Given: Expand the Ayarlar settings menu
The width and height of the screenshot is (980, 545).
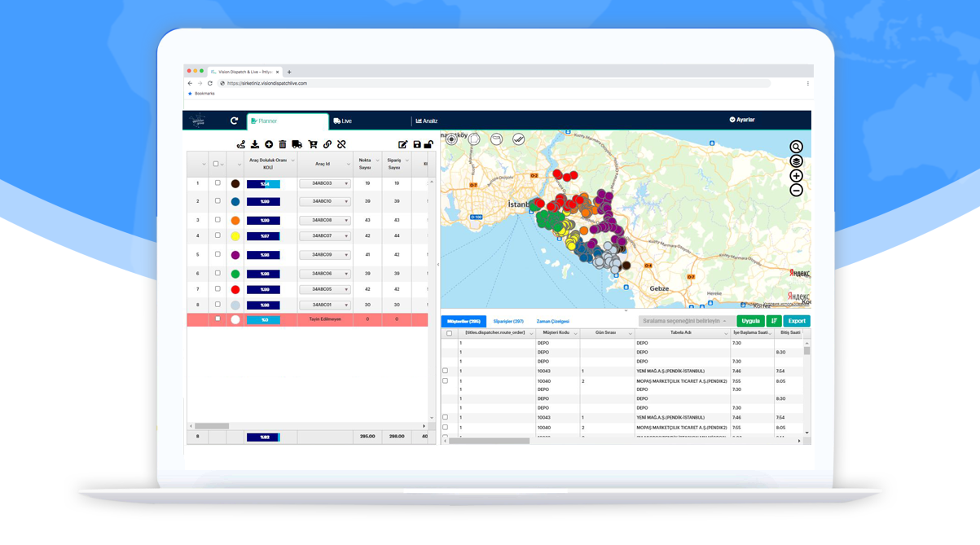Looking at the screenshot, I should (x=742, y=120).
